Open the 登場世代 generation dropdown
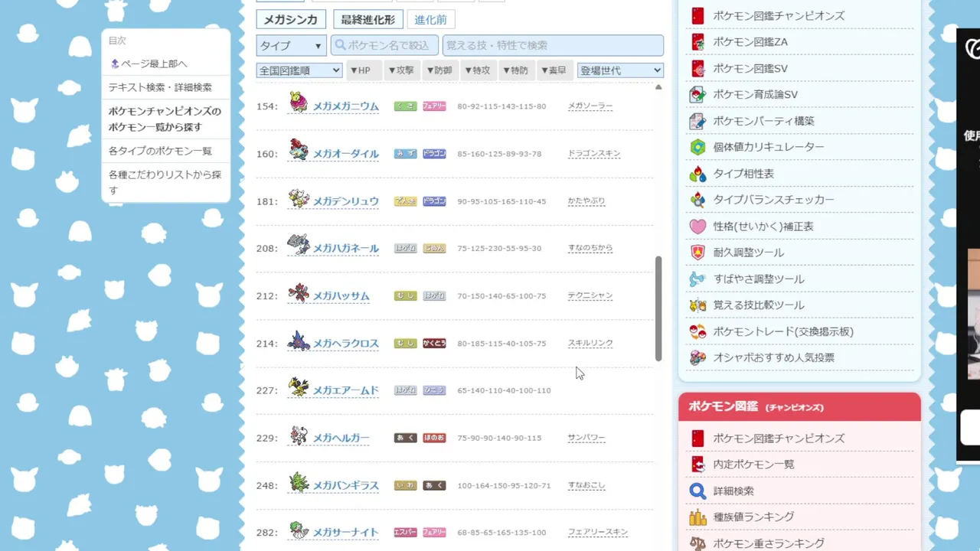 620,70
